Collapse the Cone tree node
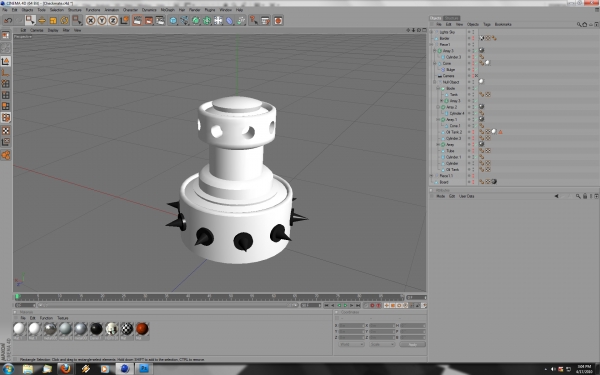 [435, 64]
